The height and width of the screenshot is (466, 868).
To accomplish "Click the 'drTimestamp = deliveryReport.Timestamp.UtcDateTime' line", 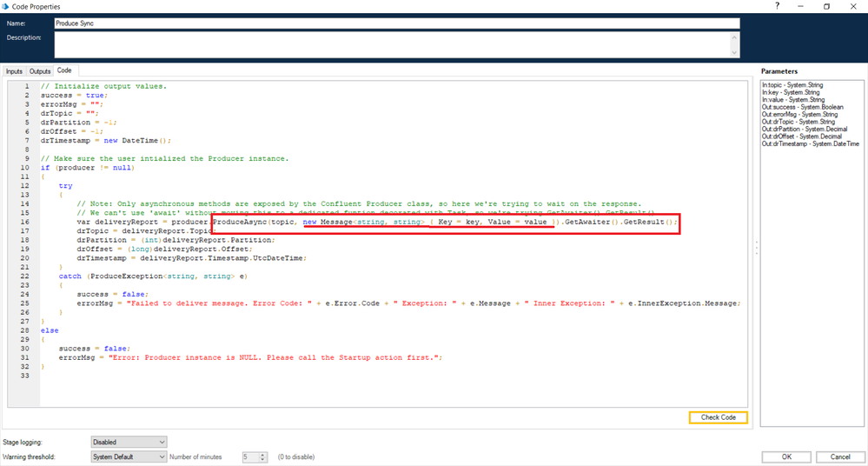I will [191, 257].
